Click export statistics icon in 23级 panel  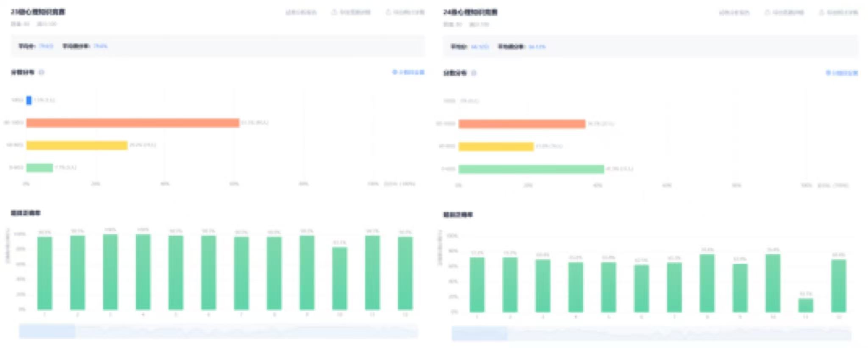tap(388, 12)
